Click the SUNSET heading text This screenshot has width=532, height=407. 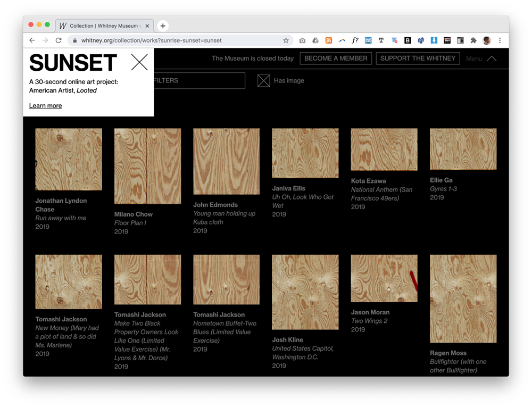[73, 63]
